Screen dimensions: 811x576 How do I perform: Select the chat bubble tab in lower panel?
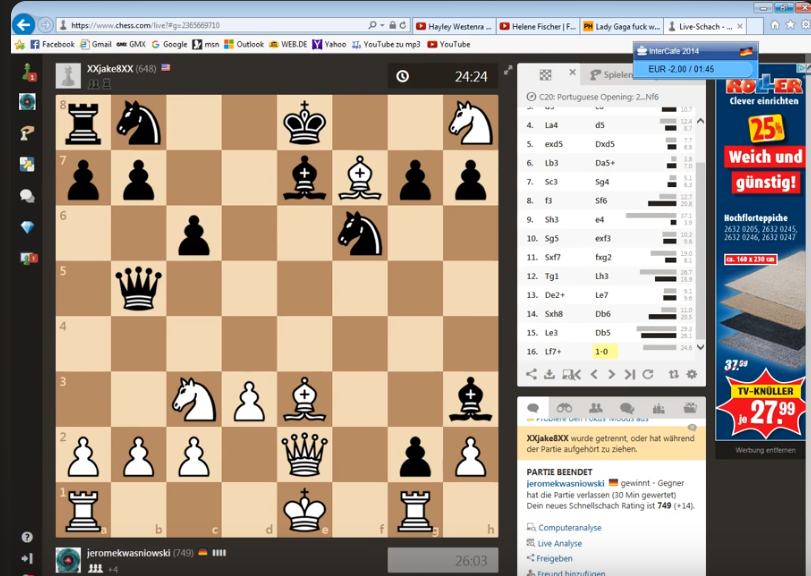533,408
